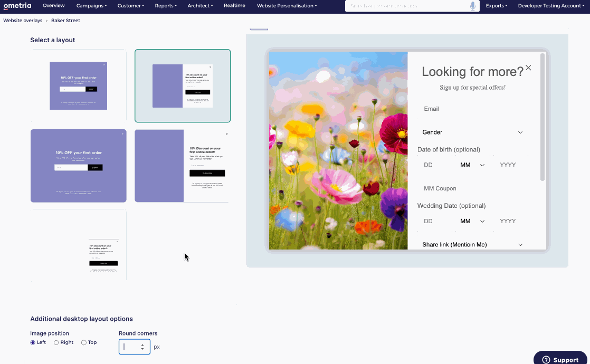The height and width of the screenshot is (364, 590).
Task: Click Date of birth YYYY field
Action: pyautogui.click(x=510, y=165)
